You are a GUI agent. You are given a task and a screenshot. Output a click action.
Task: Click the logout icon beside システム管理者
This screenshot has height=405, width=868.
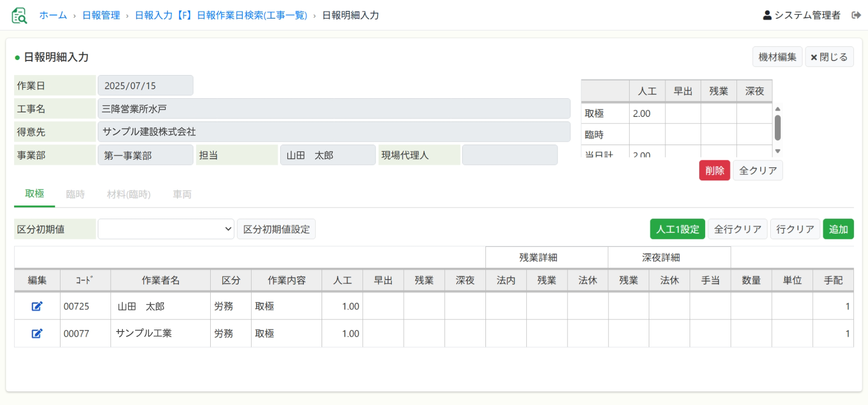point(856,15)
